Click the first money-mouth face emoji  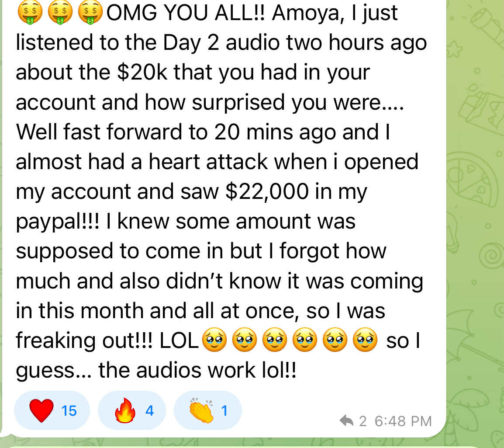(x=30, y=13)
